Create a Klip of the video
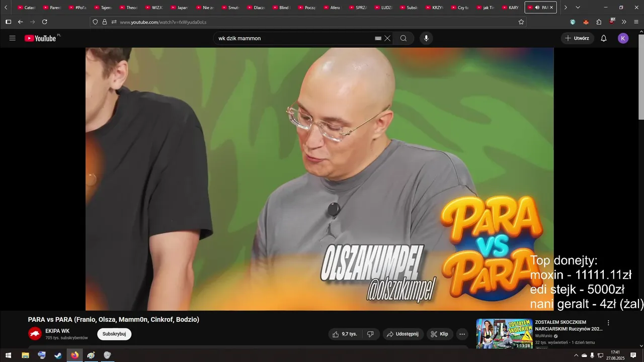 (x=440, y=334)
